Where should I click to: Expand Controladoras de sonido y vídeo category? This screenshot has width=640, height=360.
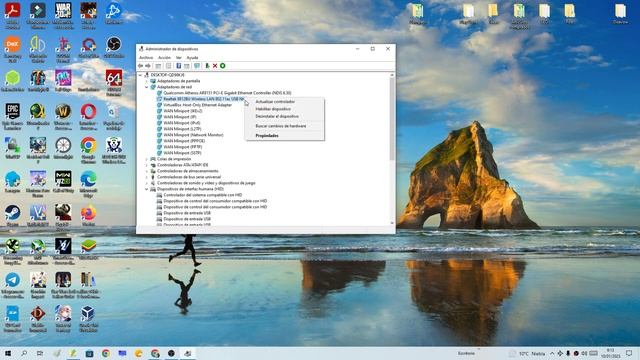click(147, 183)
